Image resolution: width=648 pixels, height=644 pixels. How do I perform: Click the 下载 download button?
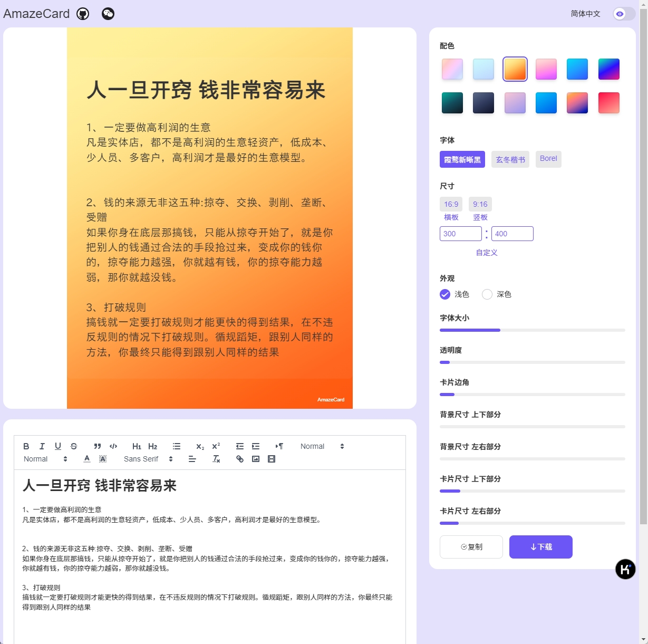pos(541,547)
